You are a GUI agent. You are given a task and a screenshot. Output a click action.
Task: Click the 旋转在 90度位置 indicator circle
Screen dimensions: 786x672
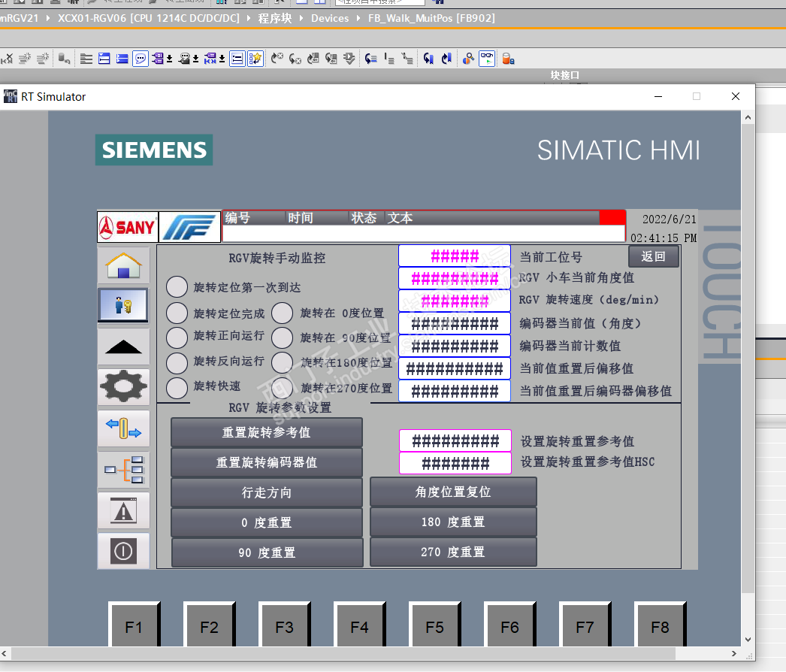tap(283, 338)
